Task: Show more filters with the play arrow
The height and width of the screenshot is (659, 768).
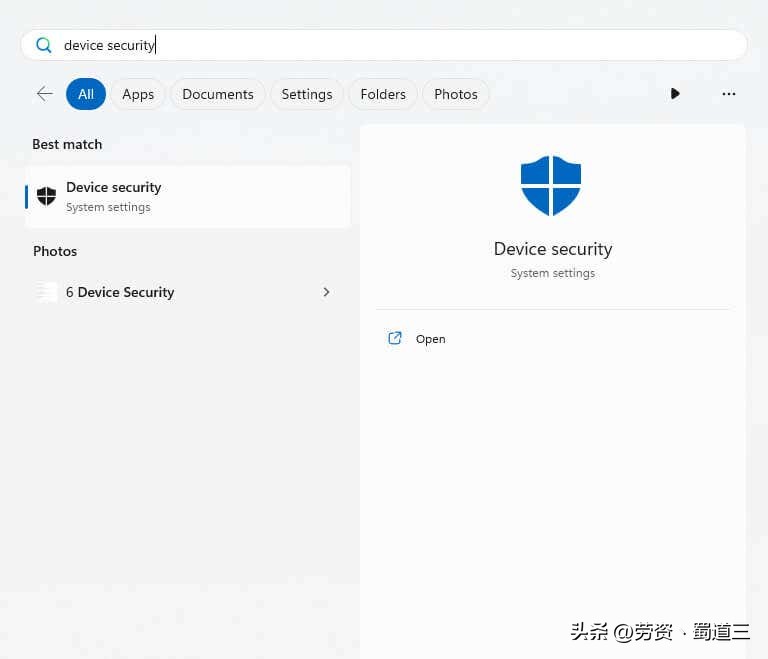Action: click(x=675, y=94)
